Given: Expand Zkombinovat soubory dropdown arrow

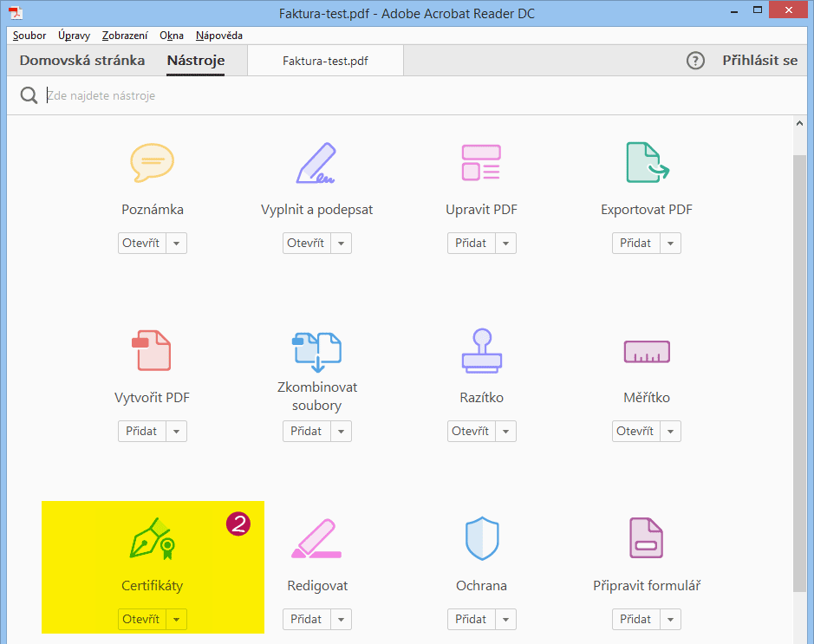Looking at the screenshot, I should click(341, 432).
